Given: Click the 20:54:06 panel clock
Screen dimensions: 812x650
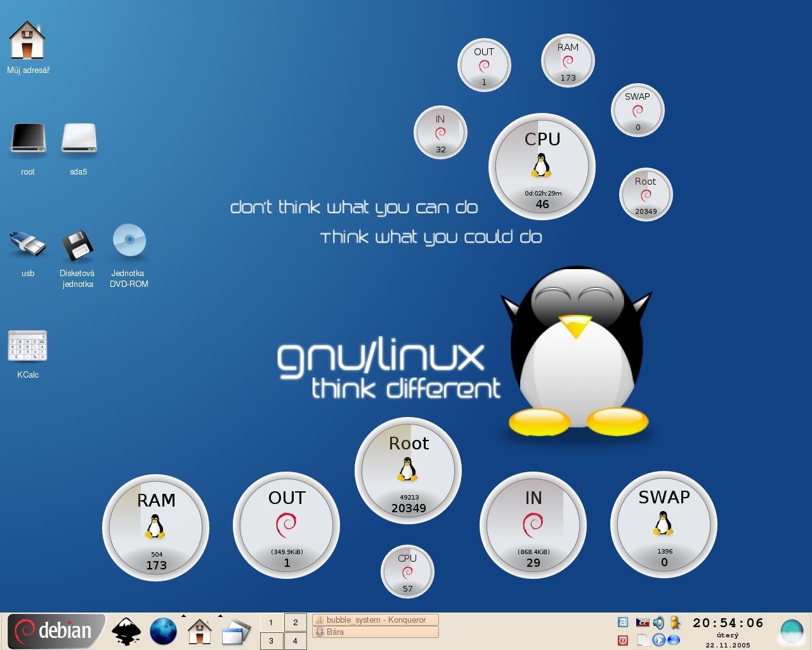Looking at the screenshot, I should click(728, 623).
